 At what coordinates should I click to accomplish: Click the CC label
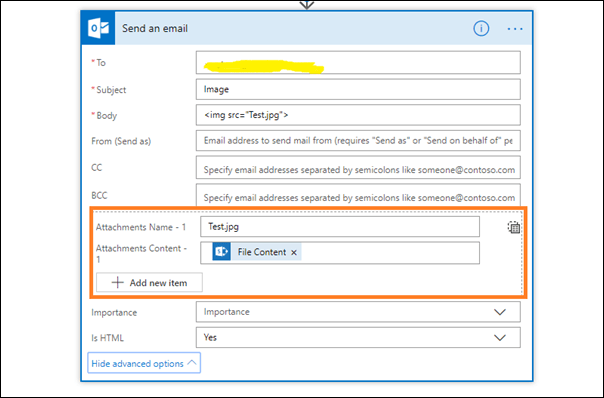click(97, 168)
